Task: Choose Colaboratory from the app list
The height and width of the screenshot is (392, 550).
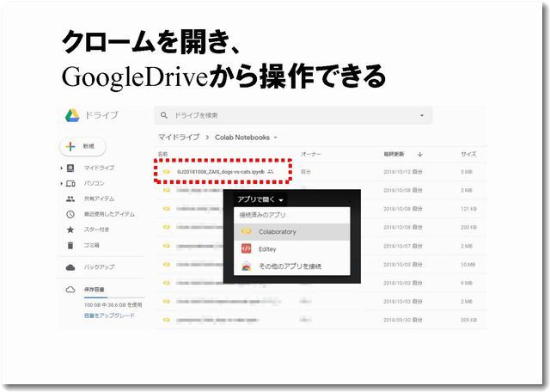Action: (x=292, y=231)
